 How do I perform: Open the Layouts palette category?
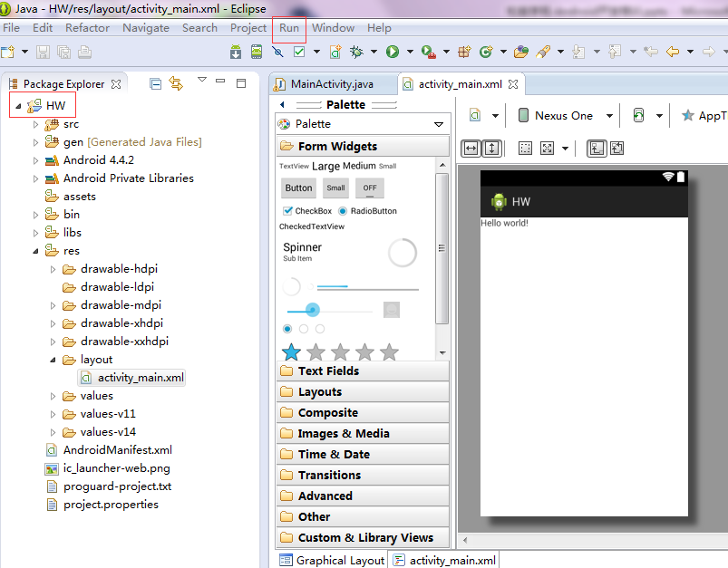click(x=363, y=391)
